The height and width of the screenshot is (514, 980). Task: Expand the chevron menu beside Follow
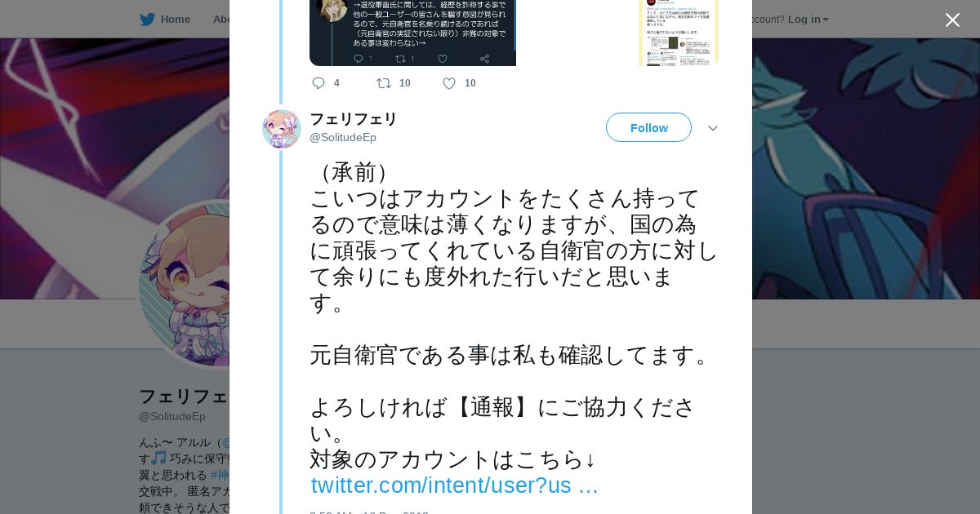pos(712,128)
